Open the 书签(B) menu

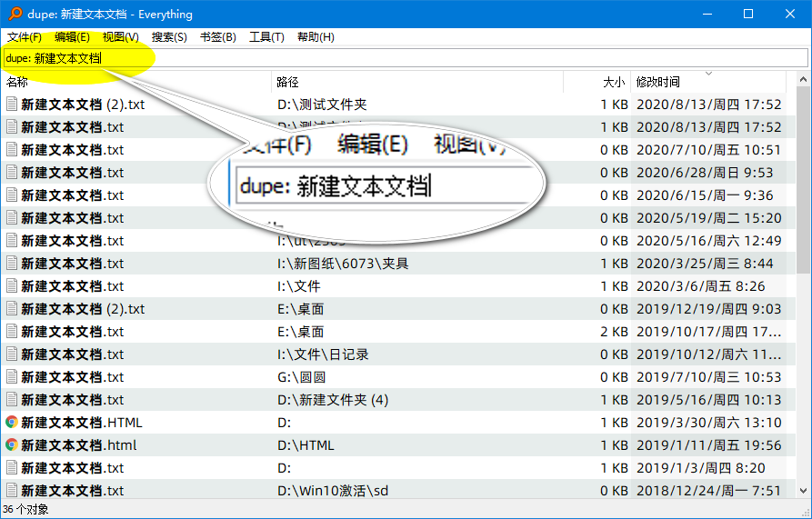[218, 37]
